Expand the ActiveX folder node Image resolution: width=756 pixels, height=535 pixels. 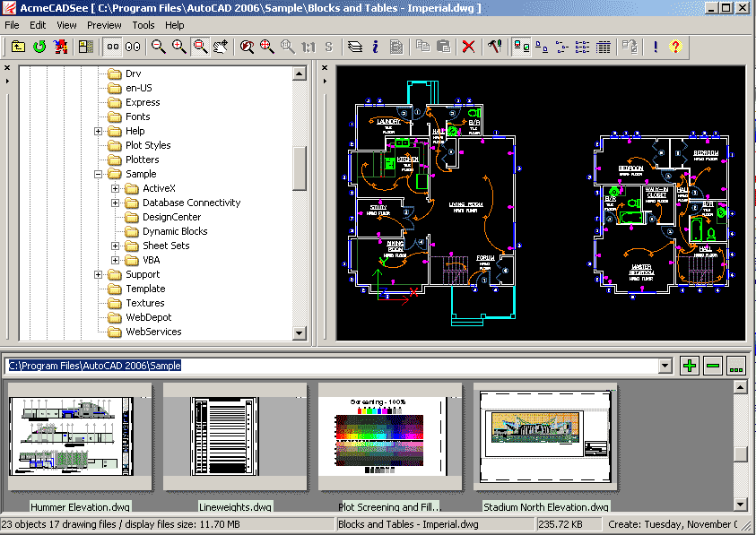tap(115, 188)
